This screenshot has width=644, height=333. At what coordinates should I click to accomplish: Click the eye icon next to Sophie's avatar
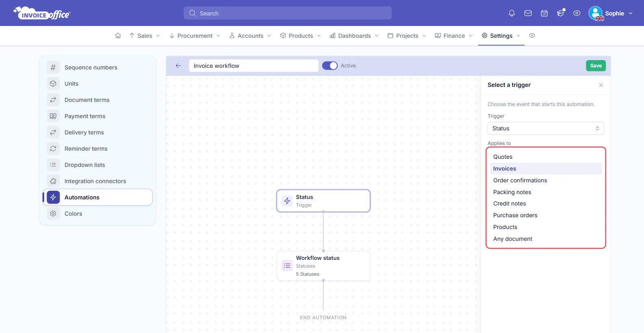click(x=577, y=13)
